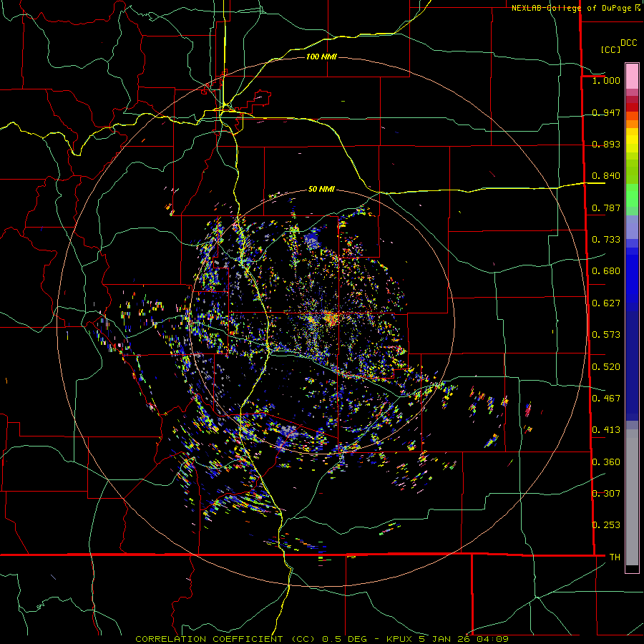Click the dark blue color bar segment
Screen dimensions: 644x644
coord(632,366)
